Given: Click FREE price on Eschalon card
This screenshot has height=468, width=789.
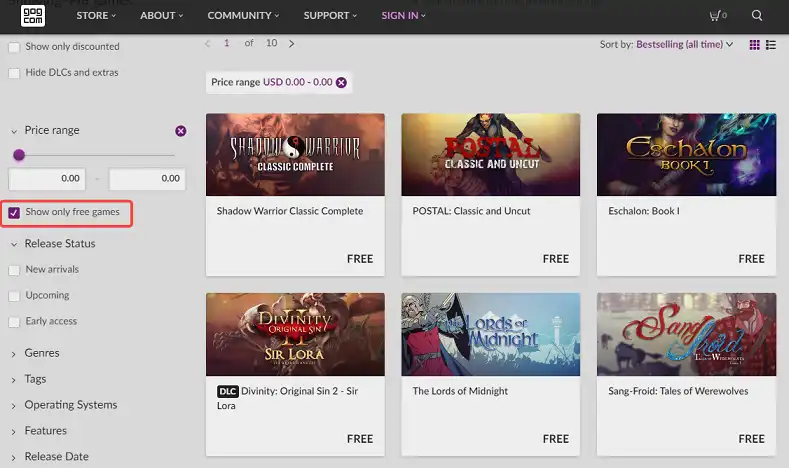Looking at the screenshot, I should pyautogui.click(x=751, y=259).
